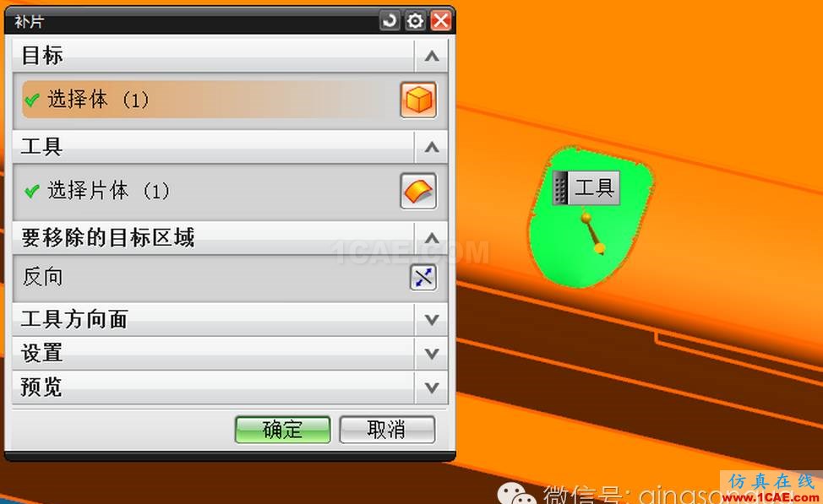
Task: Click the 取消 cancel button
Action: (x=387, y=430)
